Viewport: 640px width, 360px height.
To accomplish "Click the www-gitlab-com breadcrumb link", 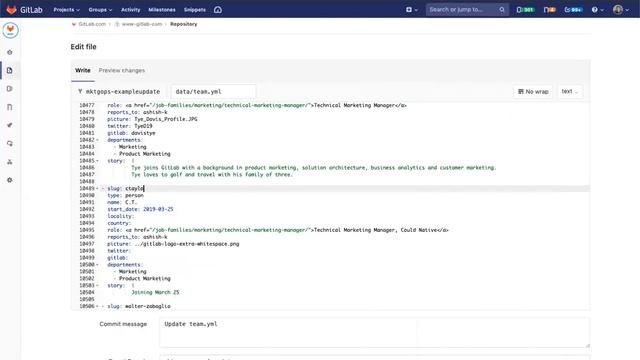I will coord(142,24).
